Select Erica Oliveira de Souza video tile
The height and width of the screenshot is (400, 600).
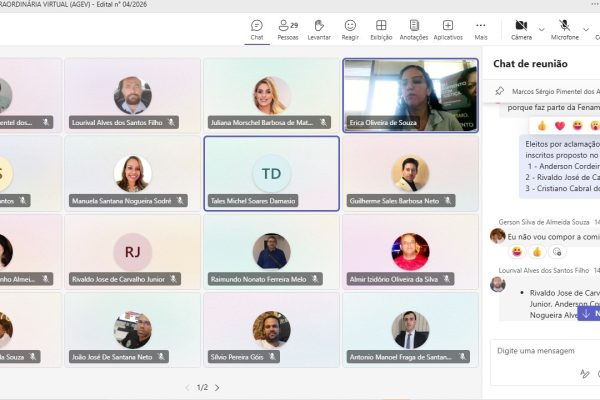tap(410, 95)
